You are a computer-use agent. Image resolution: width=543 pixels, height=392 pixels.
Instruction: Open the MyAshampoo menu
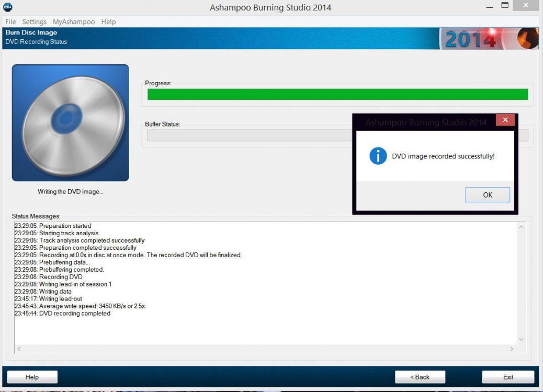pos(74,22)
